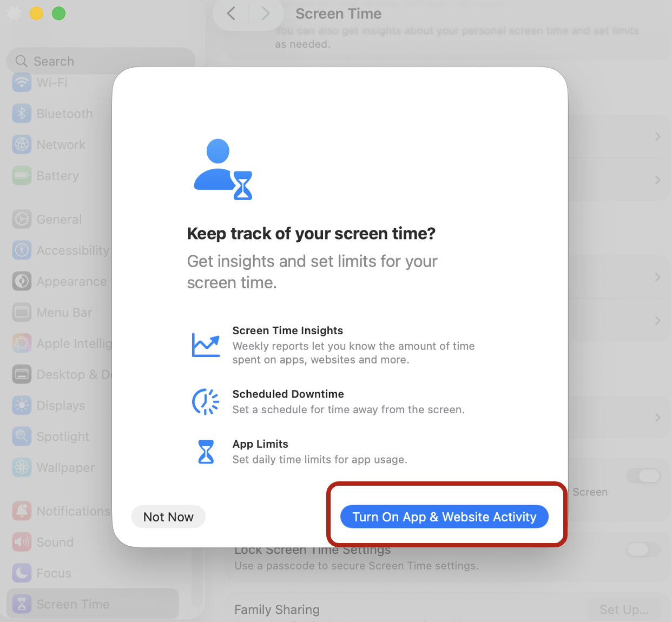The width and height of the screenshot is (672, 622).
Task: Select the Network globe icon
Action: pos(22,144)
